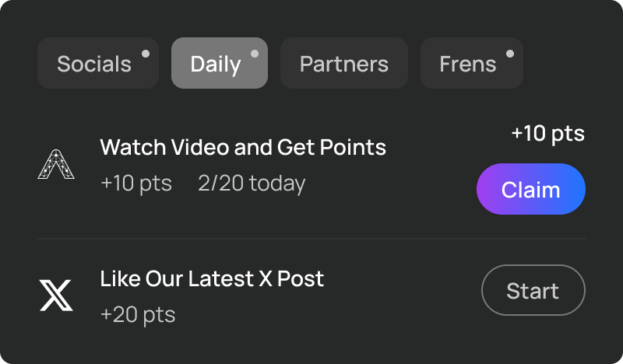Claim the video watching reward

(530, 189)
